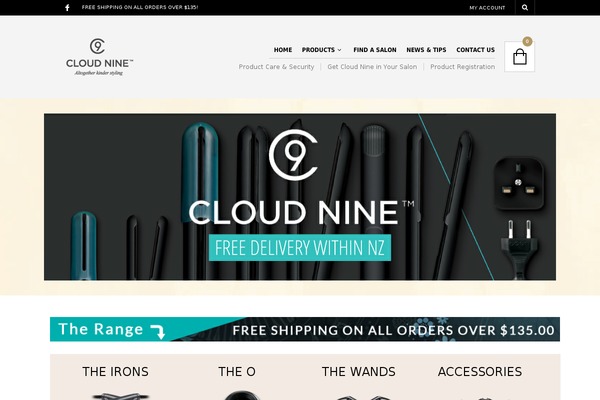Click the Range arrow icon

158,331
